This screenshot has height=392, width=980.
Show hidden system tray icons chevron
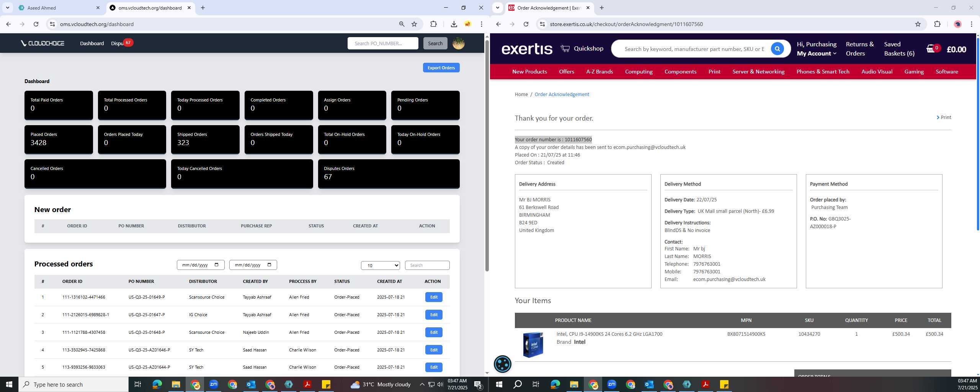(422, 384)
